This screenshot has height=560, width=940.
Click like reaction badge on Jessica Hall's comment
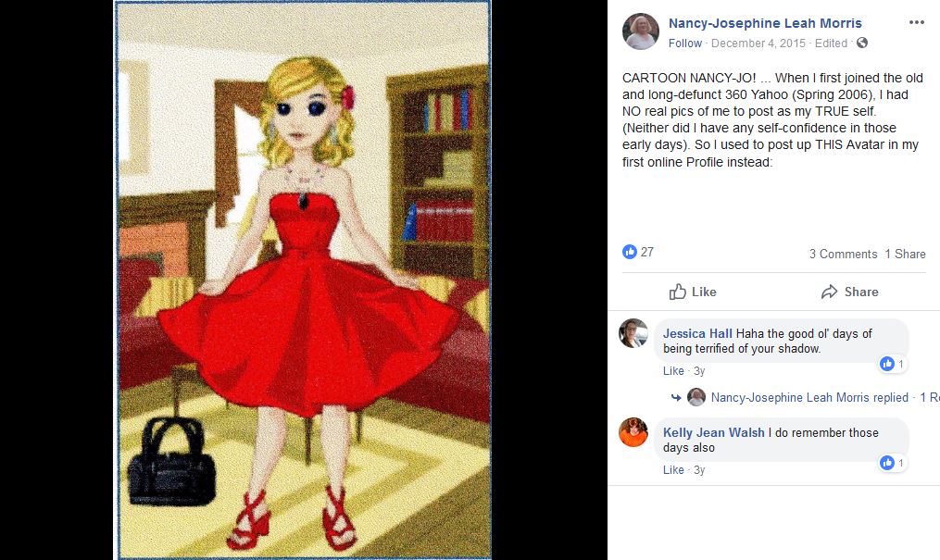click(892, 364)
